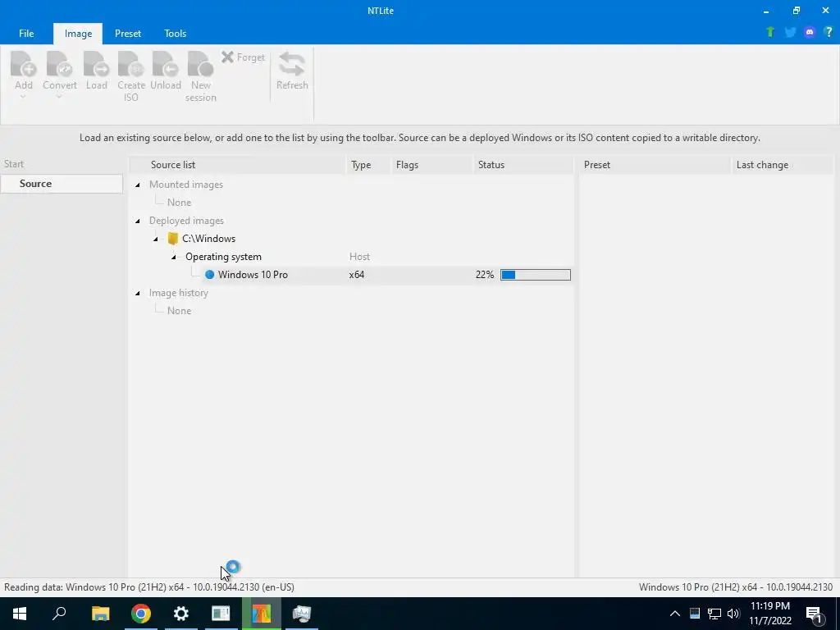The width and height of the screenshot is (840, 630).
Task: Click the green update arrow icon
Action: [770, 32]
